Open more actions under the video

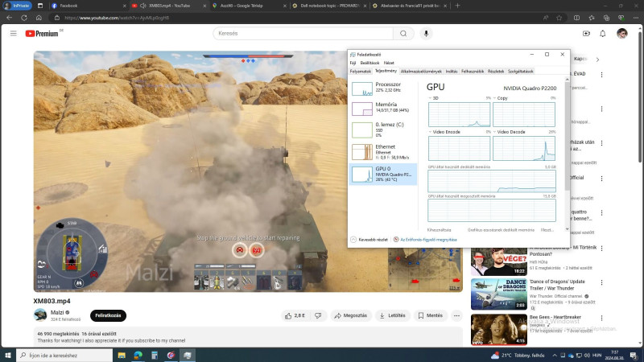coord(456,315)
